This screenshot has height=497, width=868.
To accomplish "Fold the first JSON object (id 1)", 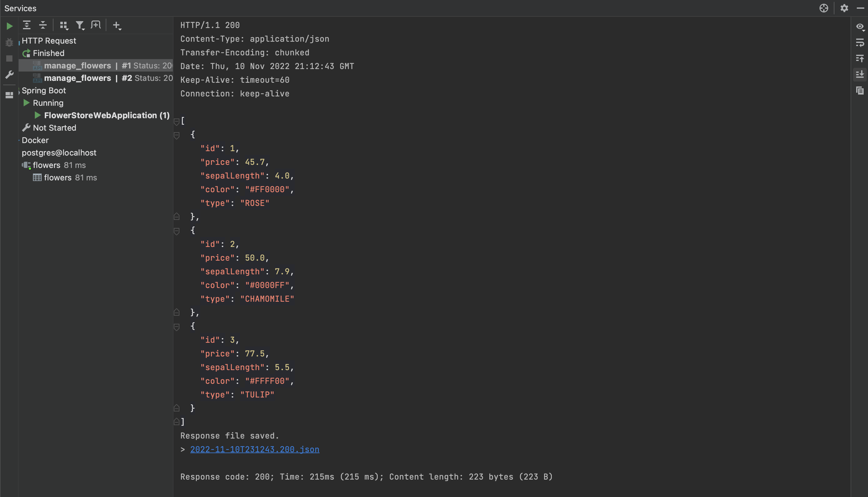I will [177, 136].
